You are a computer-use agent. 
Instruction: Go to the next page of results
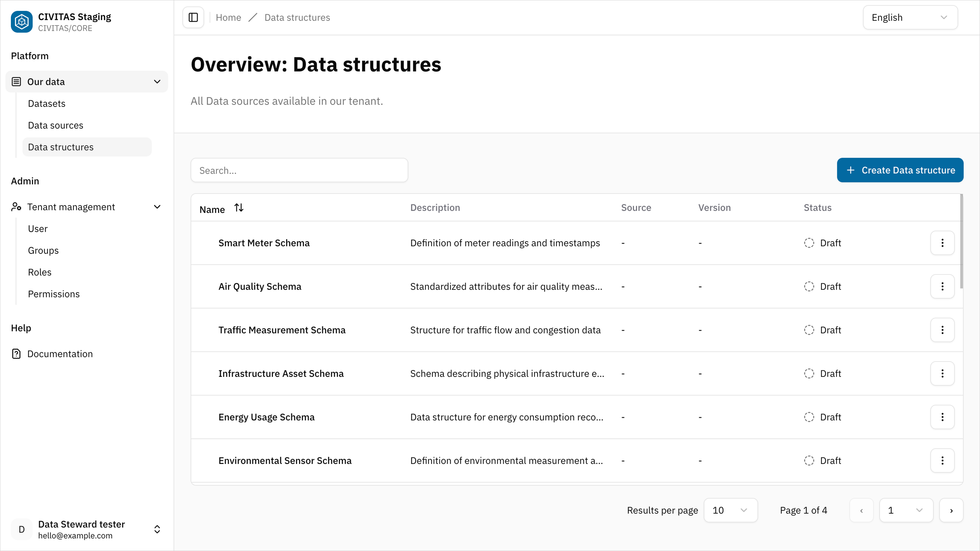coord(951,510)
